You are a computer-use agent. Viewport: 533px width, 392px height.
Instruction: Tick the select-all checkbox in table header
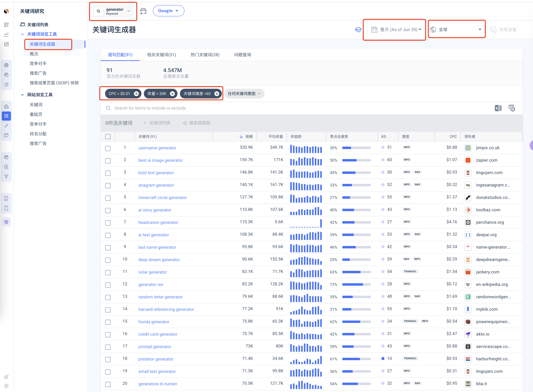pos(108,137)
